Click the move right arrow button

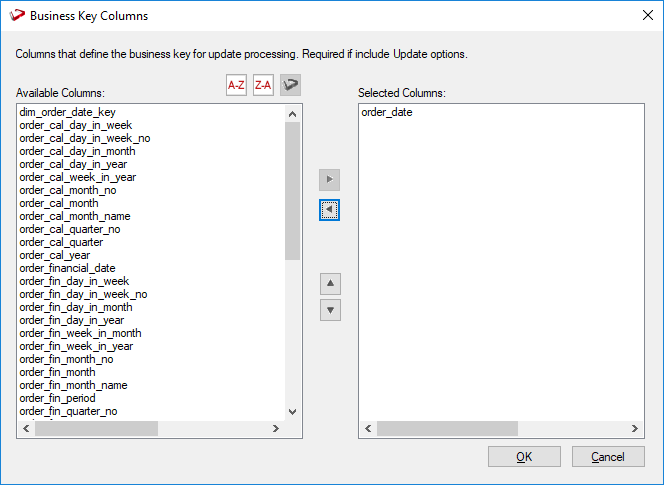tap(330, 180)
